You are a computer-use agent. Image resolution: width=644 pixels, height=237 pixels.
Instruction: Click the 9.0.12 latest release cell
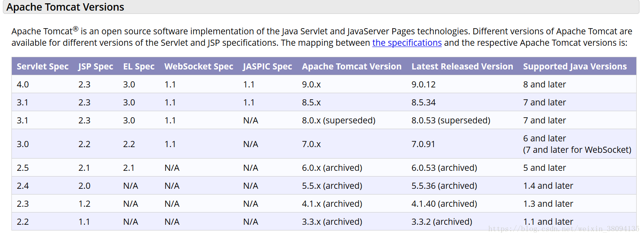click(x=423, y=85)
